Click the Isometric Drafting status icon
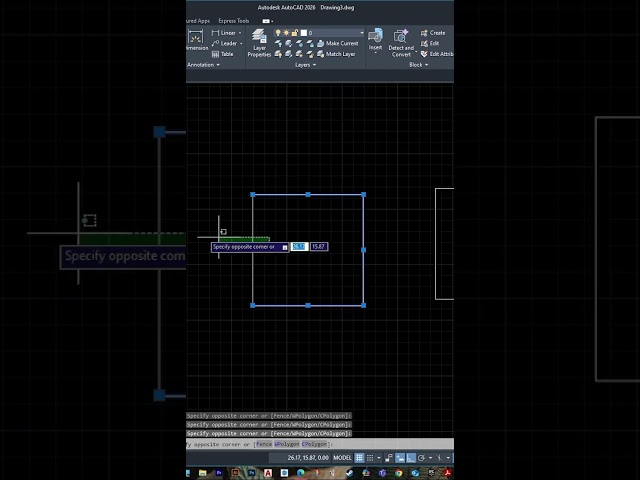 point(440,458)
